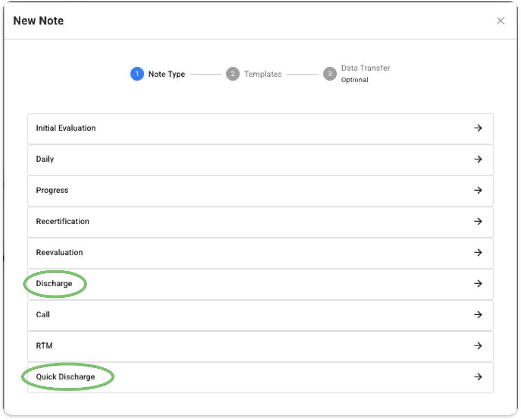Image resolution: width=521 pixels, height=420 pixels.
Task: Close the New Note dialog
Action: (x=500, y=21)
